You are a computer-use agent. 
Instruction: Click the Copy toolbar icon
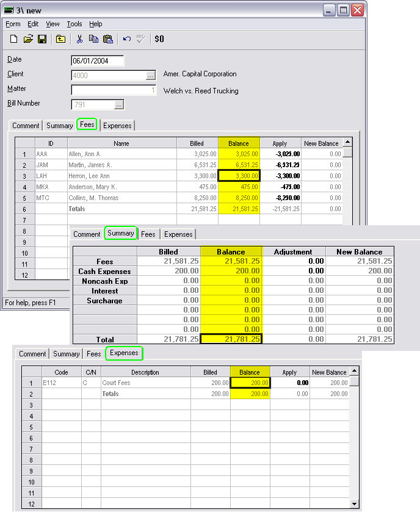[93, 39]
